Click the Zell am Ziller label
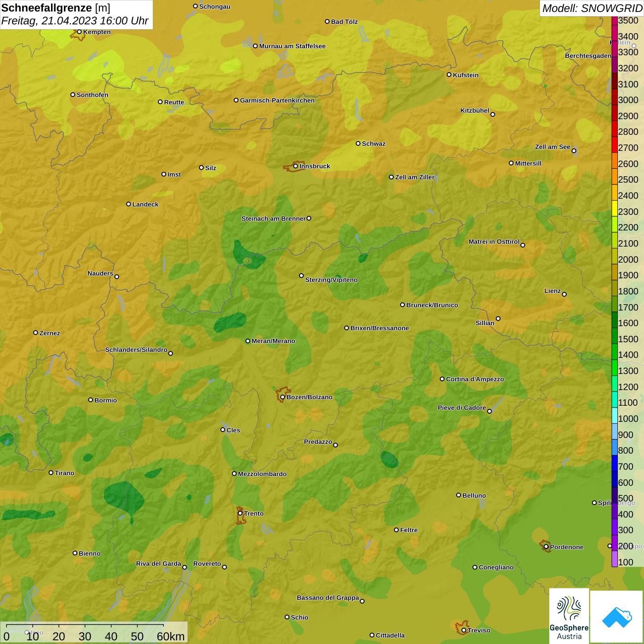Screen dimensions: 644x644 click(414, 177)
